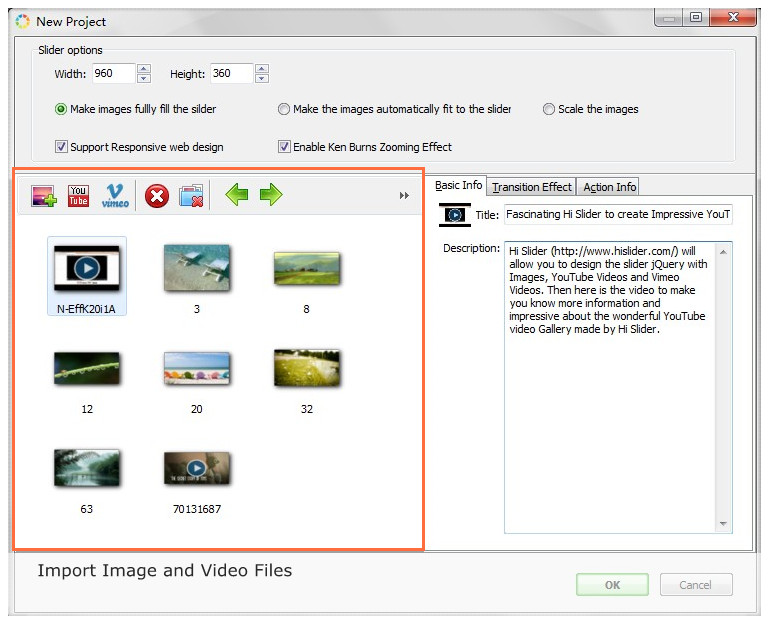
Task: Click the Add Image toolbar icon
Action: [x=44, y=196]
